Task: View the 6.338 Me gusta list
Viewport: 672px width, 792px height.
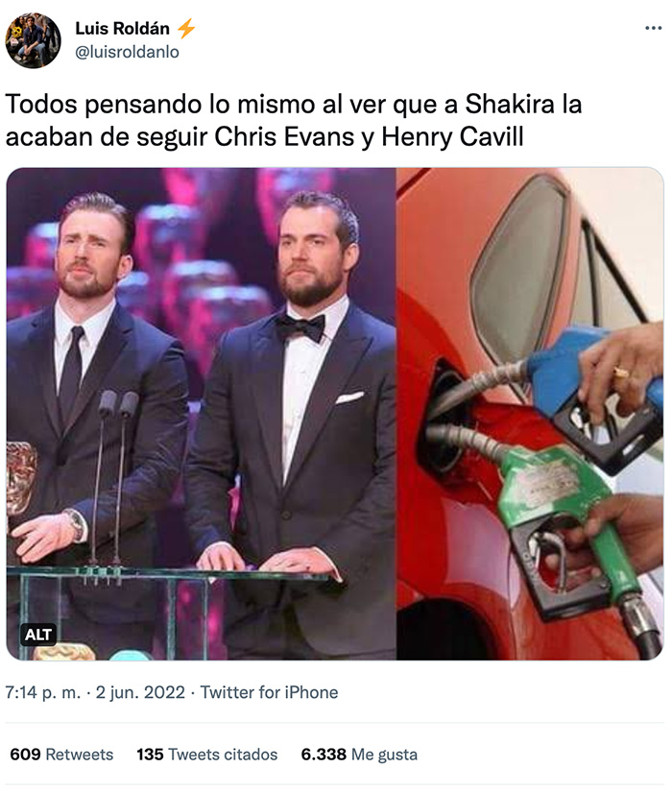Action: 359,755
